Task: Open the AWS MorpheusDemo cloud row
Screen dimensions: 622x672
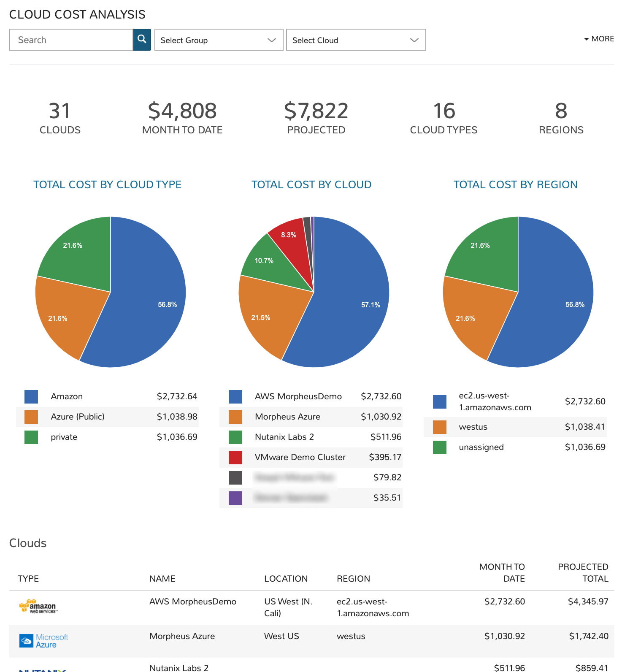Action: [192, 602]
